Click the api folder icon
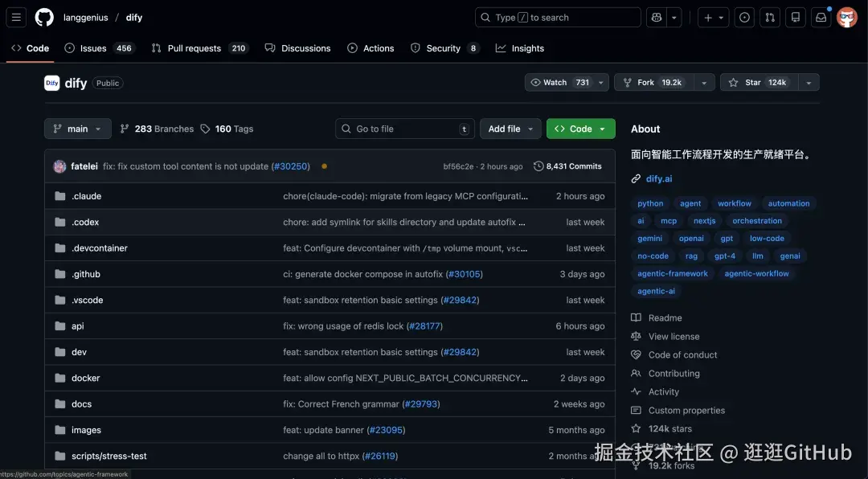 click(x=59, y=326)
